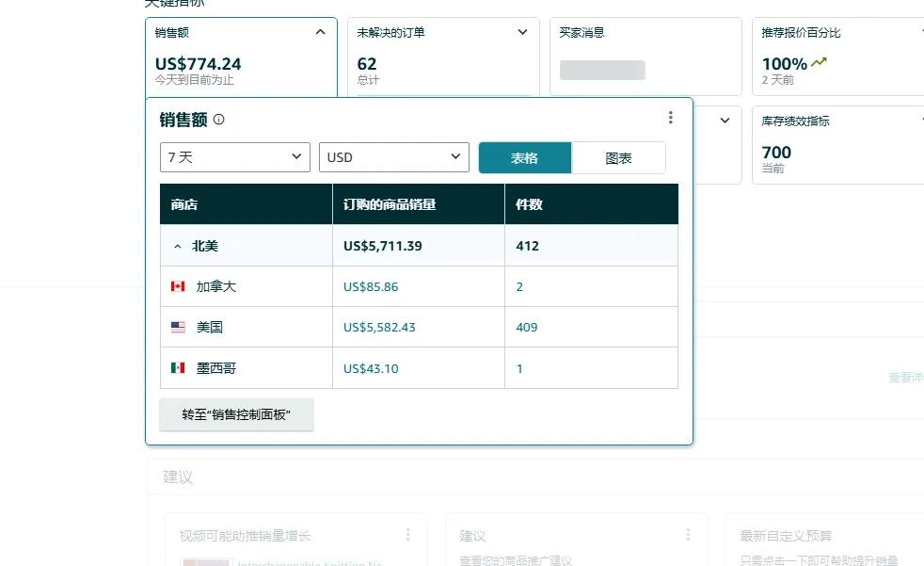Expand the chevron left of 库存绩效指标 card
Image resolution: width=924 pixels, height=566 pixels.
pos(725,121)
